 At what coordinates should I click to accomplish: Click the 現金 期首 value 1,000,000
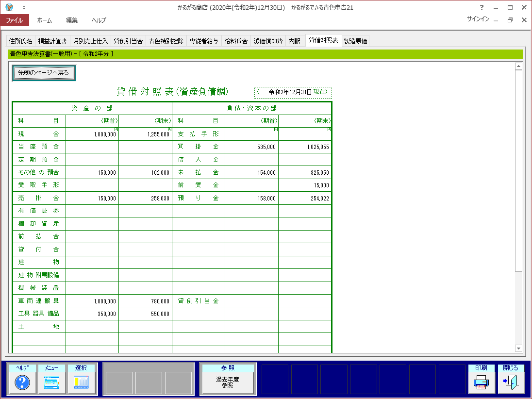pos(105,134)
